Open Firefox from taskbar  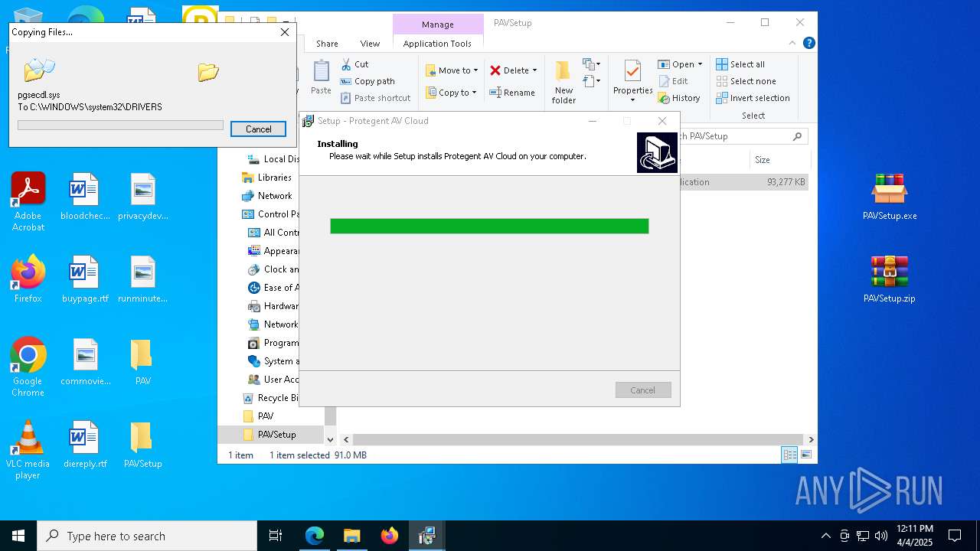(390, 536)
